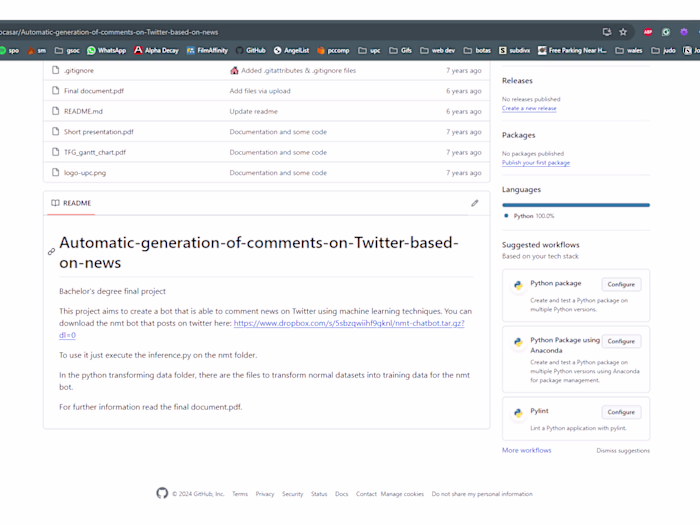Screen dimensions: 700x525
Task: Open the GitHub bookmark
Action: (250, 50)
